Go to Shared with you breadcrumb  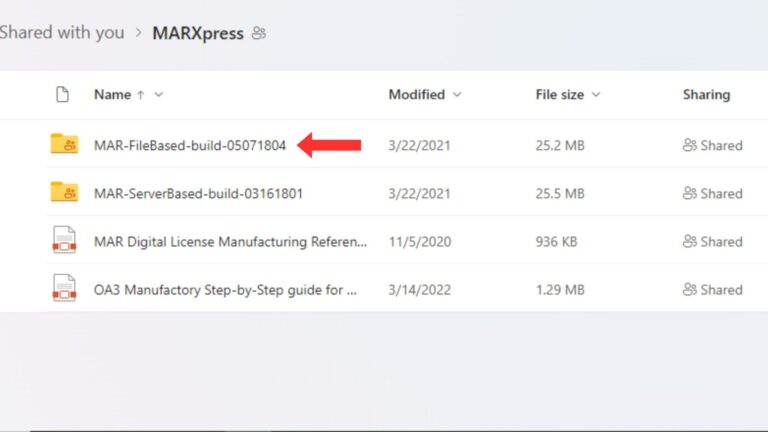[x=61, y=32]
